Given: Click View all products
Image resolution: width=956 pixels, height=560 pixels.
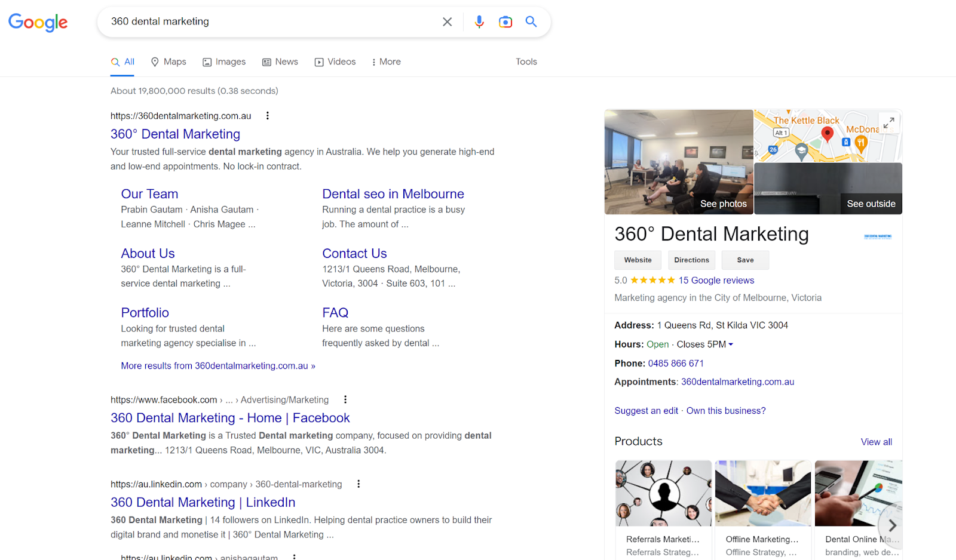Looking at the screenshot, I should point(877,442).
